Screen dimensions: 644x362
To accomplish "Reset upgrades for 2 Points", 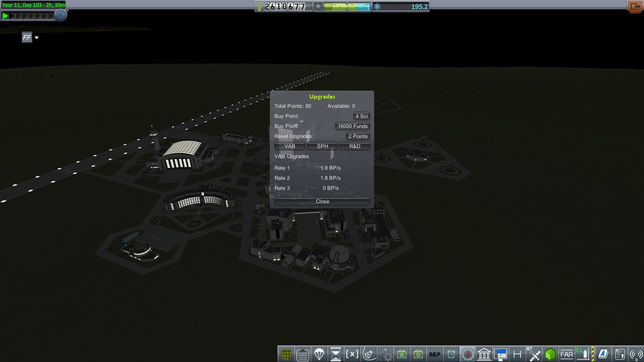I will [358, 136].
